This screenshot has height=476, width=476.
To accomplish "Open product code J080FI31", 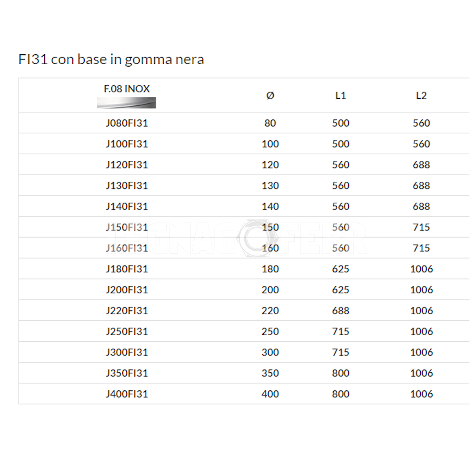I will [x=127, y=123].
